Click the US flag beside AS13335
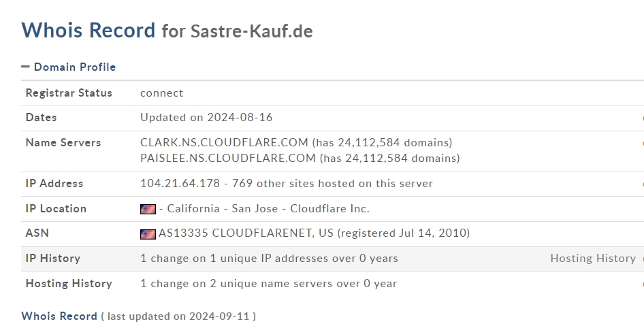The height and width of the screenshot is (328, 644). 148,234
